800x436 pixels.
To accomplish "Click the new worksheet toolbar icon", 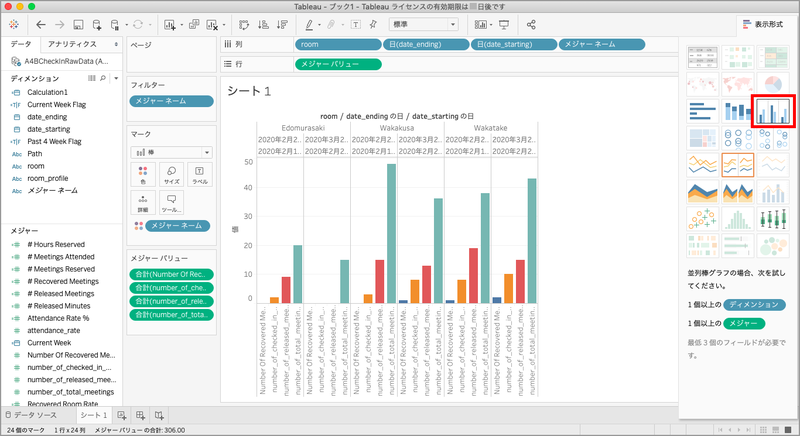I will point(169,24).
